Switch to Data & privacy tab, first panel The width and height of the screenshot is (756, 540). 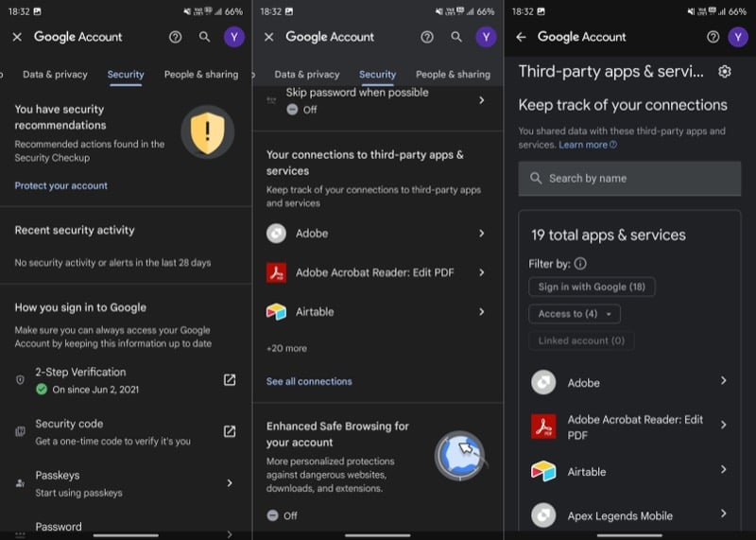click(55, 75)
